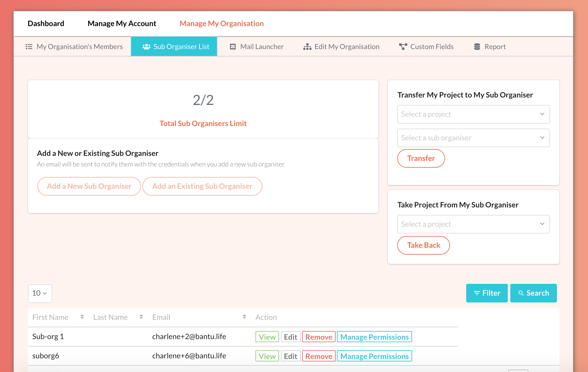
Task: View the Sub-org 1 sub organiser
Action: [267, 337]
